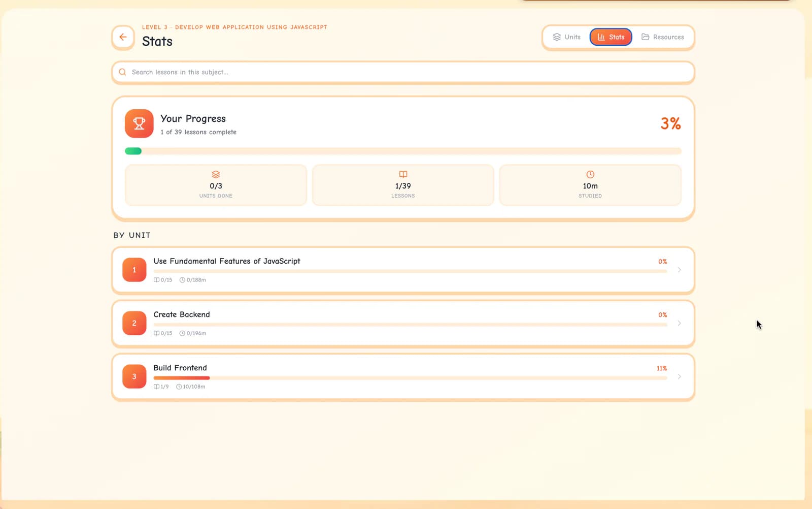Click the clock icon next to 10/108m
This screenshot has height=509, width=812.
[x=179, y=387]
